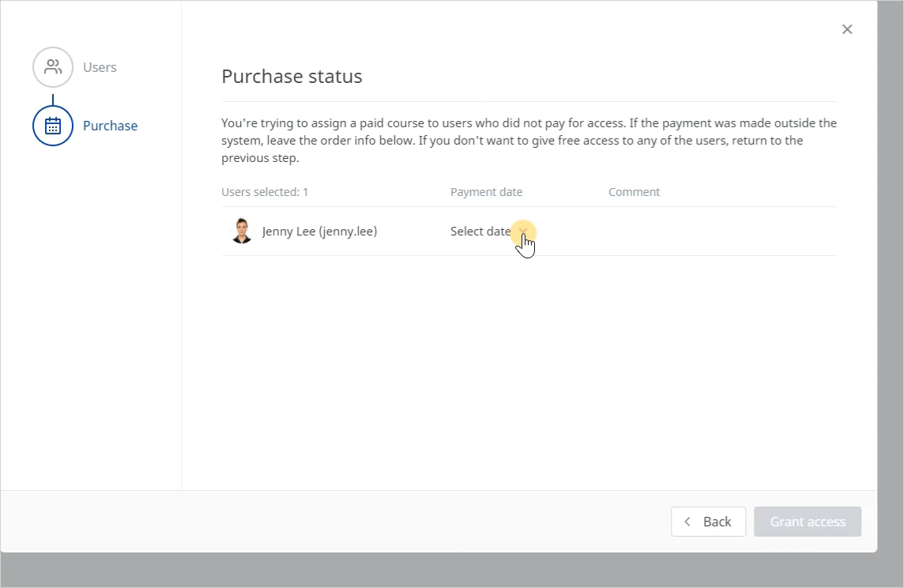904x588 pixels.
Task: Click the Grant access button
Action: (807, 522)
